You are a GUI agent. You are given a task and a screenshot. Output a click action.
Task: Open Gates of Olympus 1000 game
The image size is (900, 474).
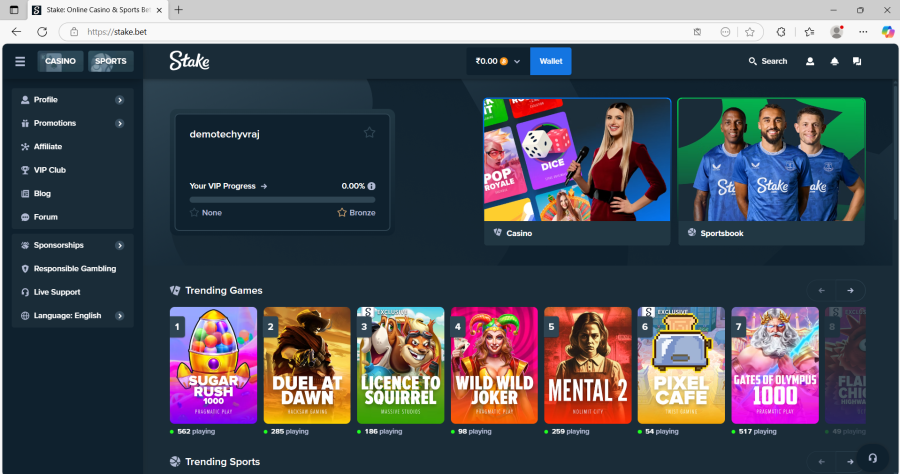click(775, 366)
